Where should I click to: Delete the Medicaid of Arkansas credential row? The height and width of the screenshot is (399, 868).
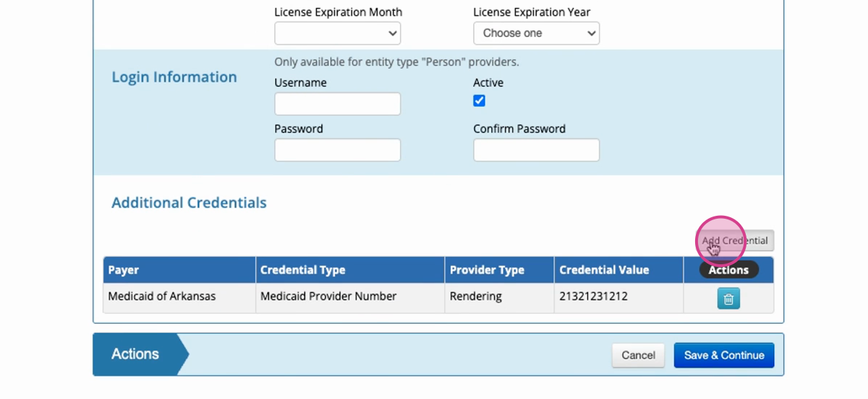[728, 298]
